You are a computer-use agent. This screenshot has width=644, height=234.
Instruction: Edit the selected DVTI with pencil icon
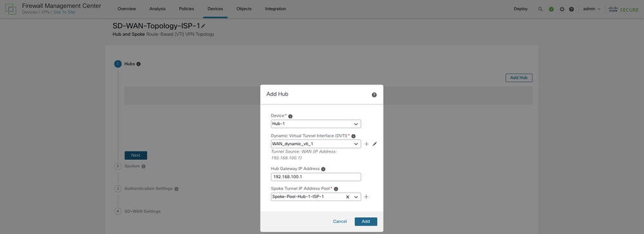[x=375, y=144]
